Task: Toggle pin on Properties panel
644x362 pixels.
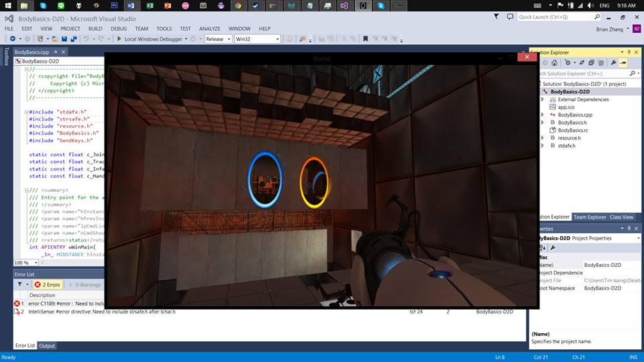Action: coord(629,229)
